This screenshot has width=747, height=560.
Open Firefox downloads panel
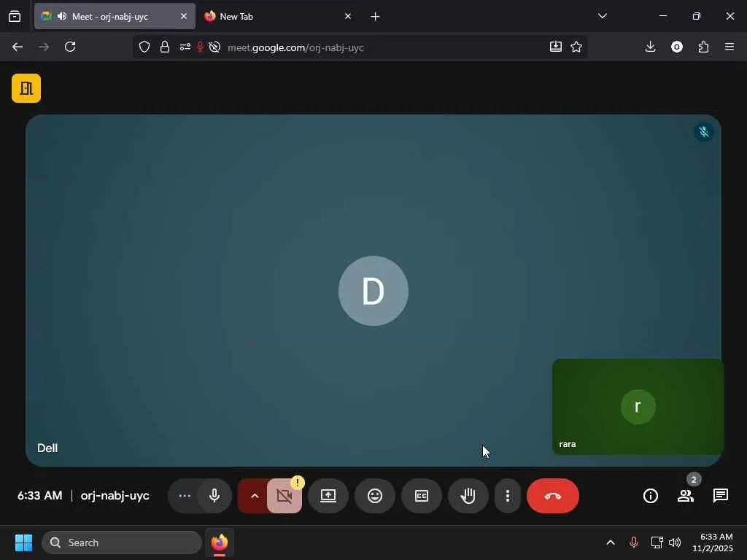click(650, 47)
